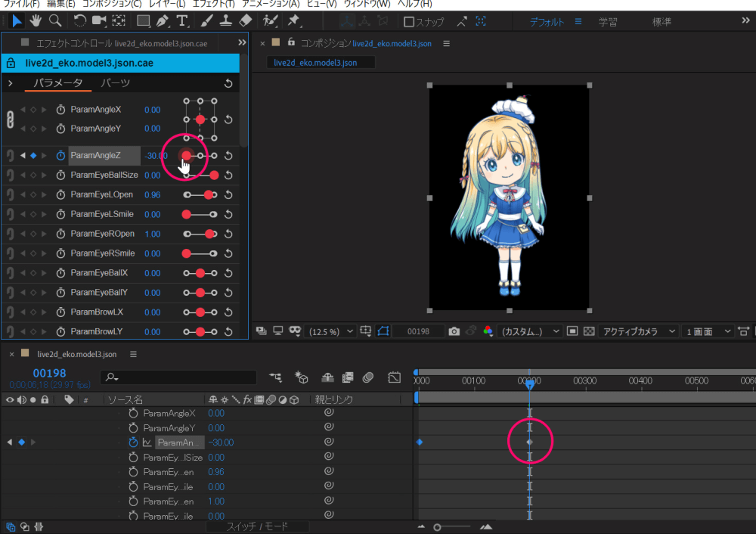Enable motion blur icon in timeline
This screenshot has height=534, width=756.
pos(368,377)
